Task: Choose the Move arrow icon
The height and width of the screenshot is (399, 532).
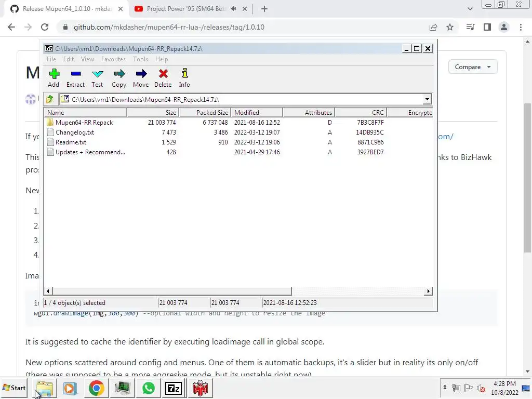Action: [x=141, y=78]
